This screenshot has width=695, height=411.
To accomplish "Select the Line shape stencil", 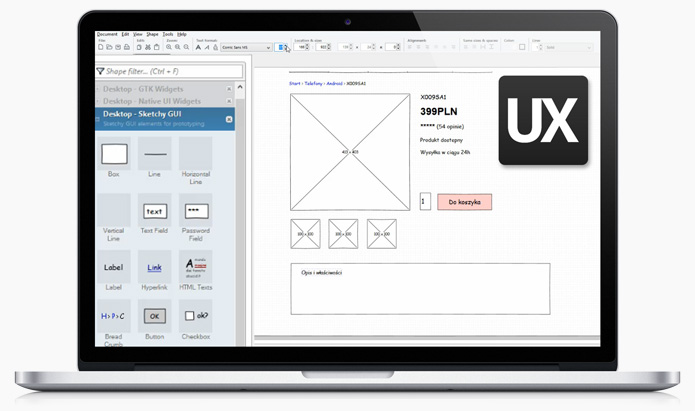I will (154, 154).
